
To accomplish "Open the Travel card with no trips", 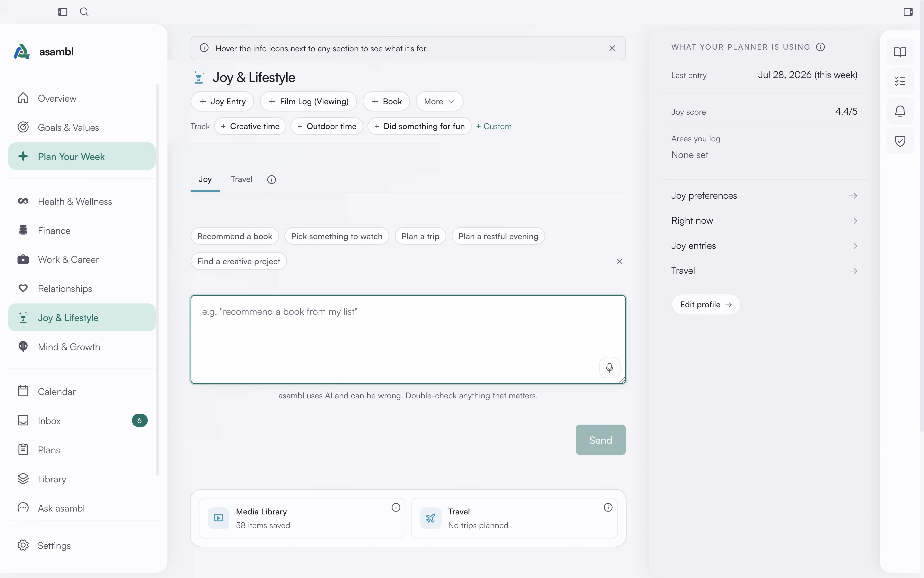I will click(x=514, y=518).
